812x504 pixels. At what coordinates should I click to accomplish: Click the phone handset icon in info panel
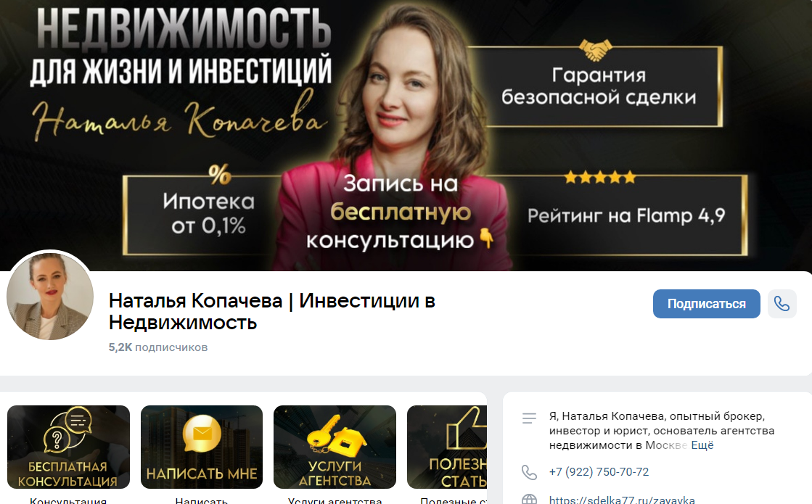point(529,472)
